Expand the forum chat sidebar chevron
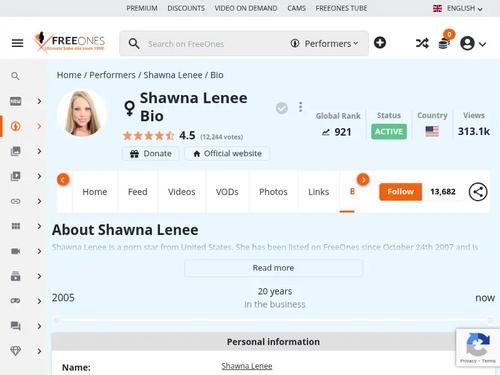This screenshot has height=375, width=500. coord(39,326)
